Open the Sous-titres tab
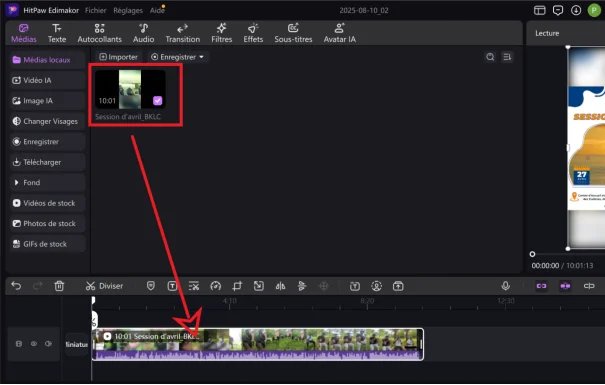 pos(293,33)
